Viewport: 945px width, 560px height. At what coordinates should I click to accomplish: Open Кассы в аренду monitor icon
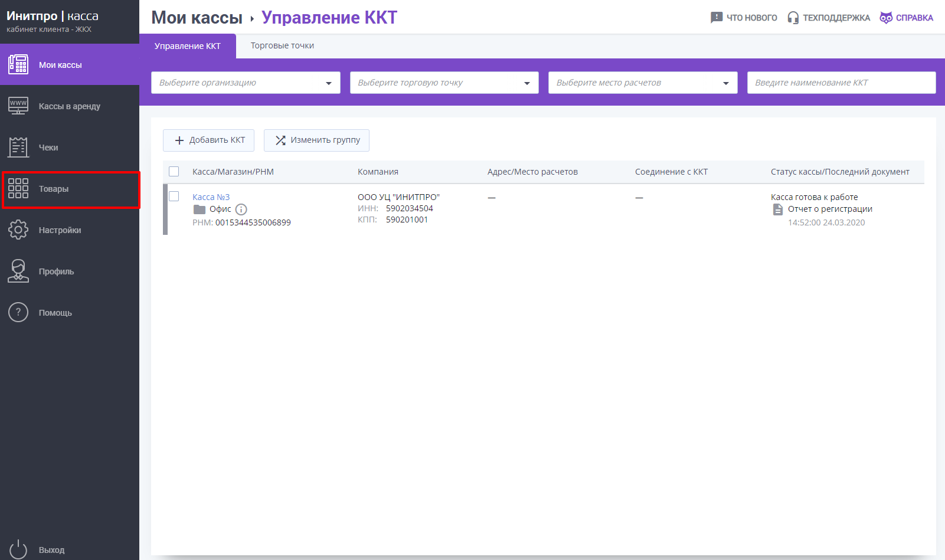pyautogui.click(x=18, y=106)
